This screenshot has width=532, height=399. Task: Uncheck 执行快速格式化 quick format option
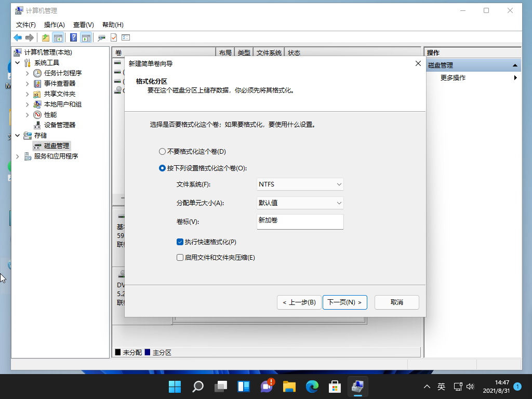click(180, 242)
